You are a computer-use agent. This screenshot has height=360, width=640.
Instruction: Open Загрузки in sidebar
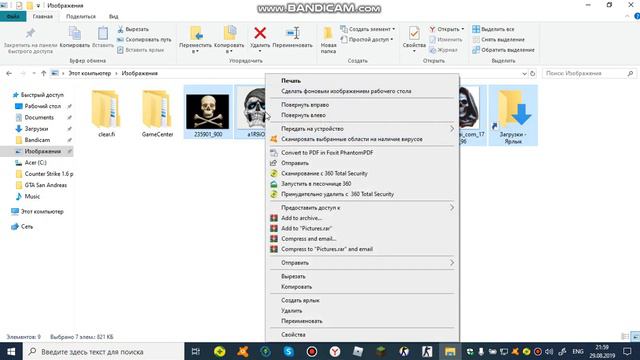[36, 129]
